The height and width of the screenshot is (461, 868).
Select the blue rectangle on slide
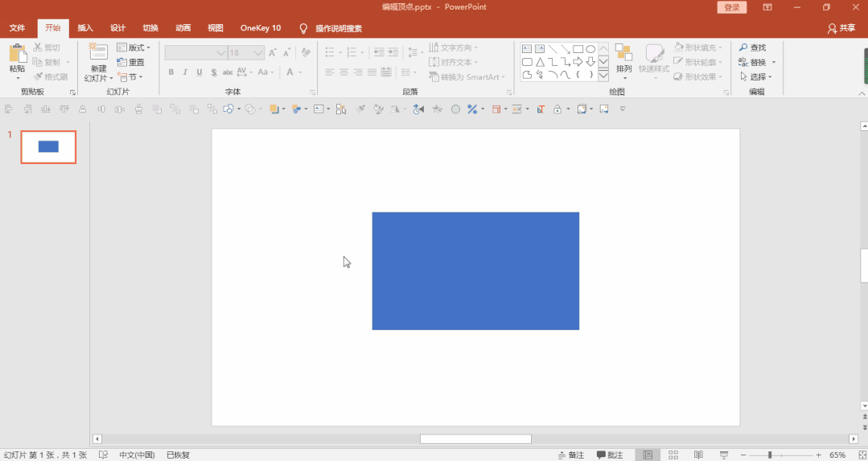pyautogui.click(x=475, y=270)
